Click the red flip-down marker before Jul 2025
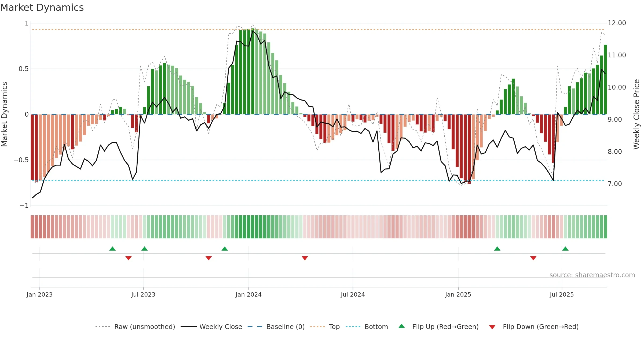Screen dimensions: 644x362 click(533, 258)
